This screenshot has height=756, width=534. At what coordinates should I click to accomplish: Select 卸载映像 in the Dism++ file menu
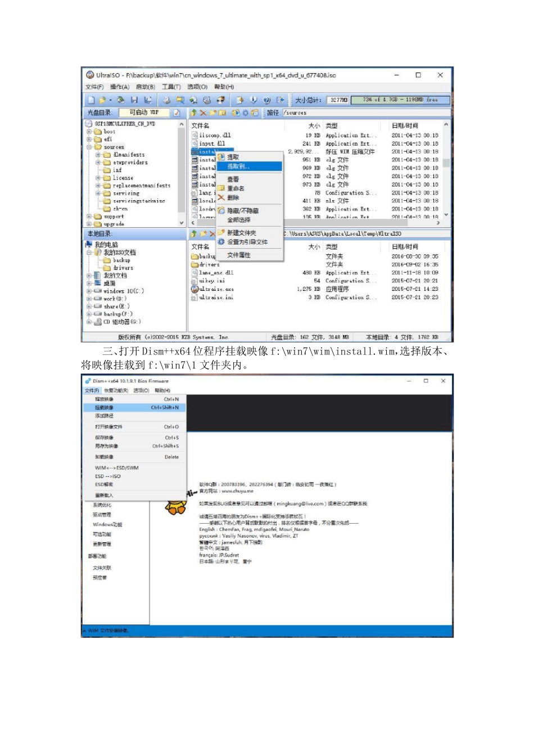pos(134,457)
